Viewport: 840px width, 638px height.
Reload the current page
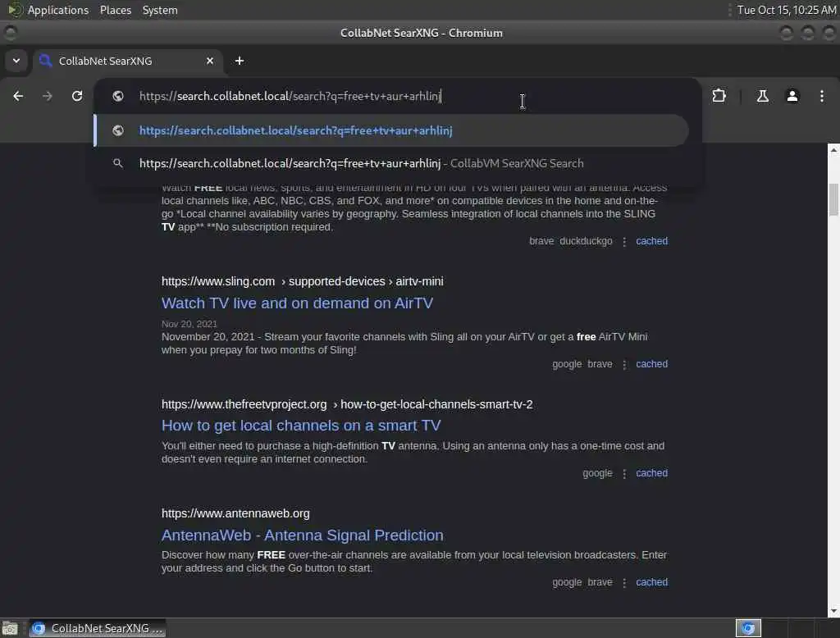pos(77,96)
